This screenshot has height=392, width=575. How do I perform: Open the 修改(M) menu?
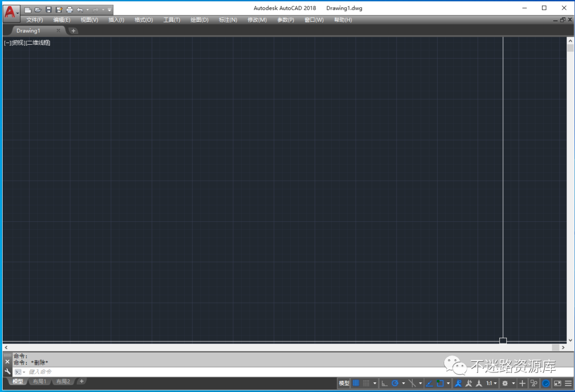point(257,20)
